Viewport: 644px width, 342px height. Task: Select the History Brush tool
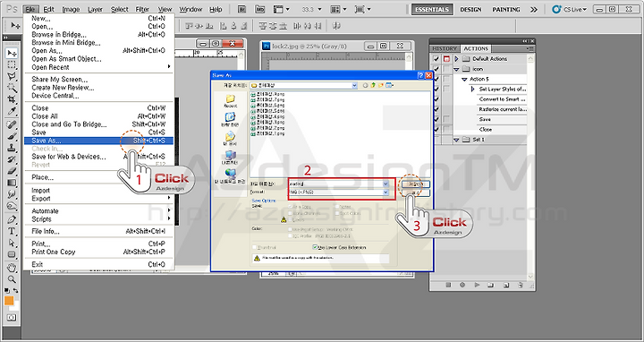(12, 159)
